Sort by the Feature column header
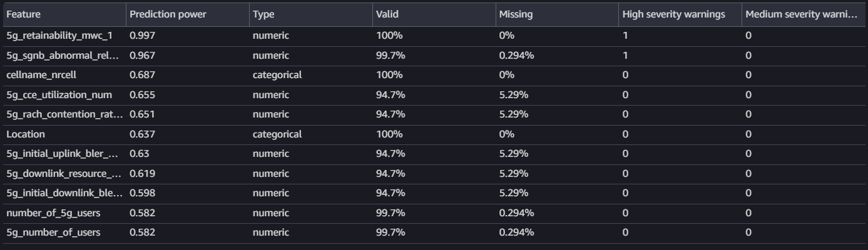Screen dimensions: 868x250 coord(23,14)
